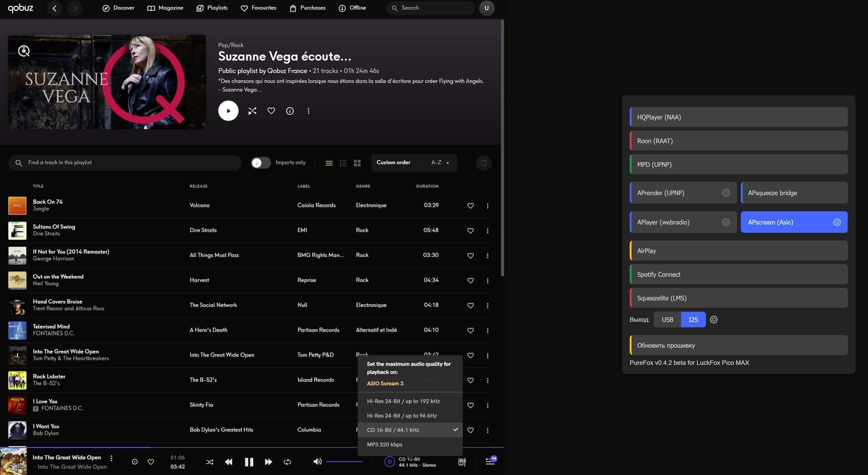Viewport: 868px width, 475px height.
Task: Mute volume using speaker icon
Action: (x=317, y=461)
